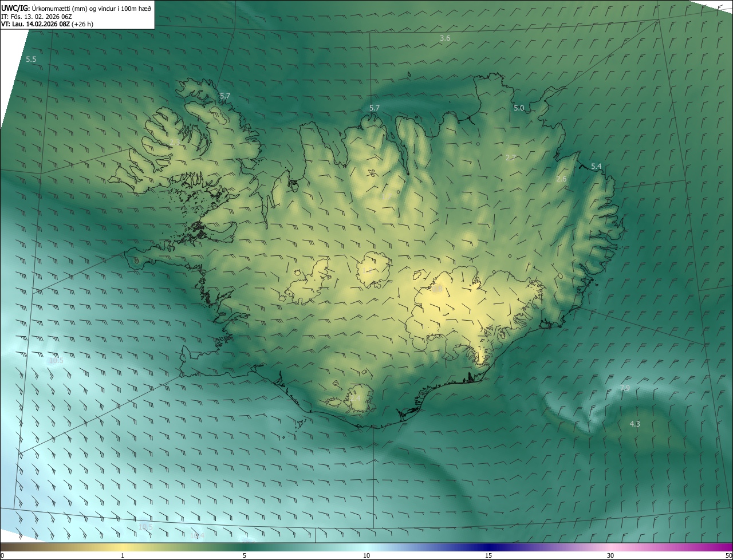This screenshot has width=733, height=560.
Task: Click the 50 tick on the color scale
Action: point(728,555)
